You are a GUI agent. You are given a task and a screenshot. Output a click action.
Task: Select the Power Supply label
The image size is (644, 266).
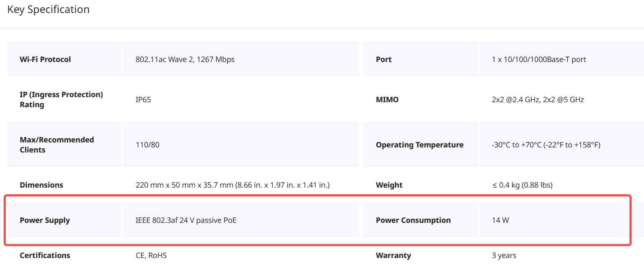point(45,220)
